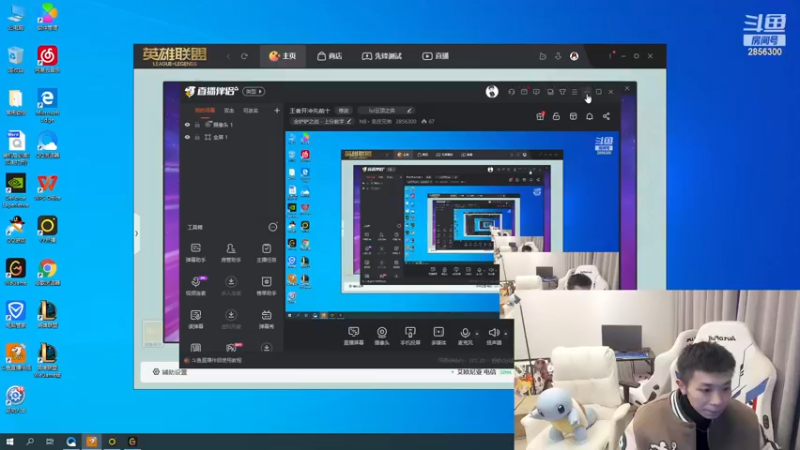Click the refresh icon in the League client

[x=244, y=56]
